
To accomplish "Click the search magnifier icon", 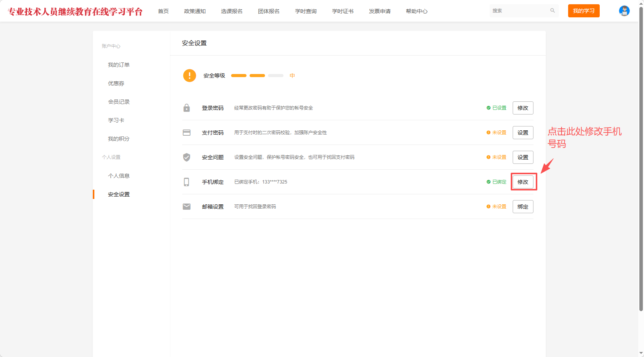I will coord(552,11).
